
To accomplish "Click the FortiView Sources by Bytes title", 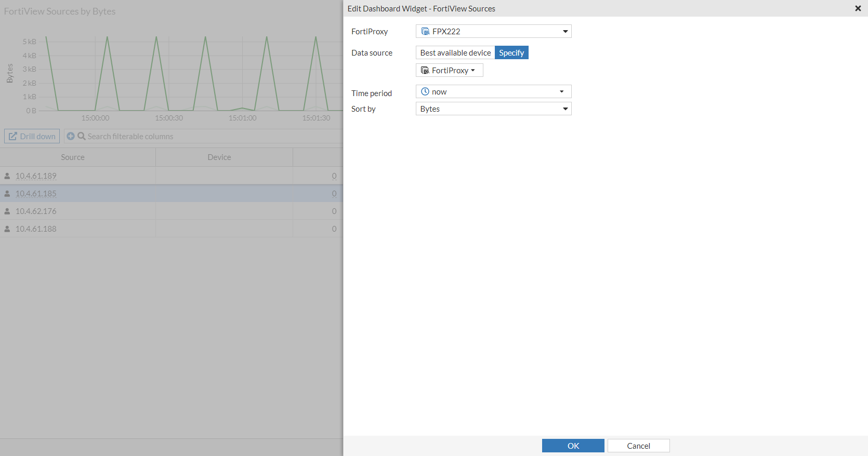I will point(60,11).
